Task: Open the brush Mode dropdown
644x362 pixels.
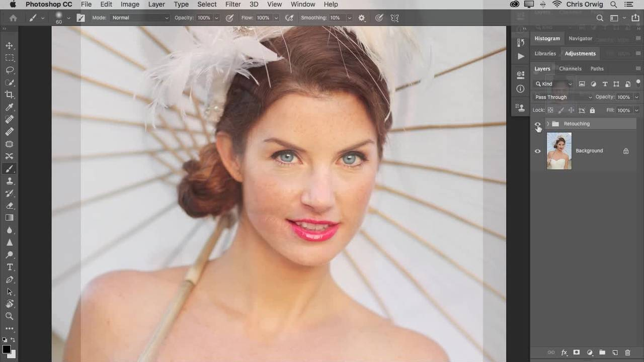Action: 140,18
